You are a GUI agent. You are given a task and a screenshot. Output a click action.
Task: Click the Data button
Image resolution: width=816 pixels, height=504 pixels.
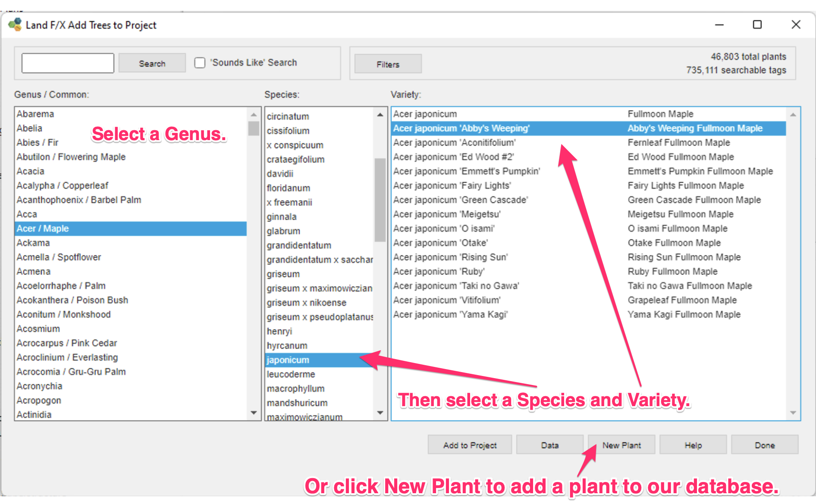click(549, 445)
